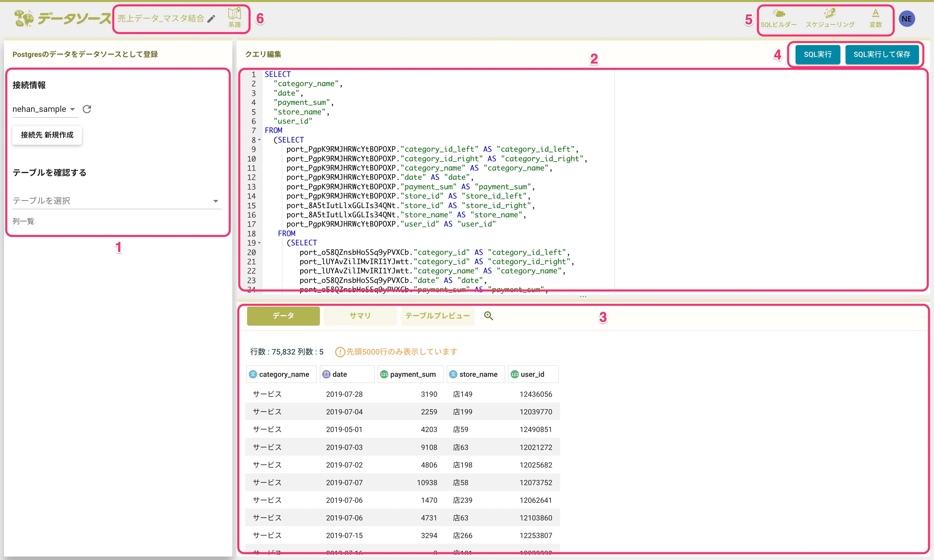Click 接続先 新規作成 button
The height and width of the screenshot is (560, 934).
click(x=47, y=135)
